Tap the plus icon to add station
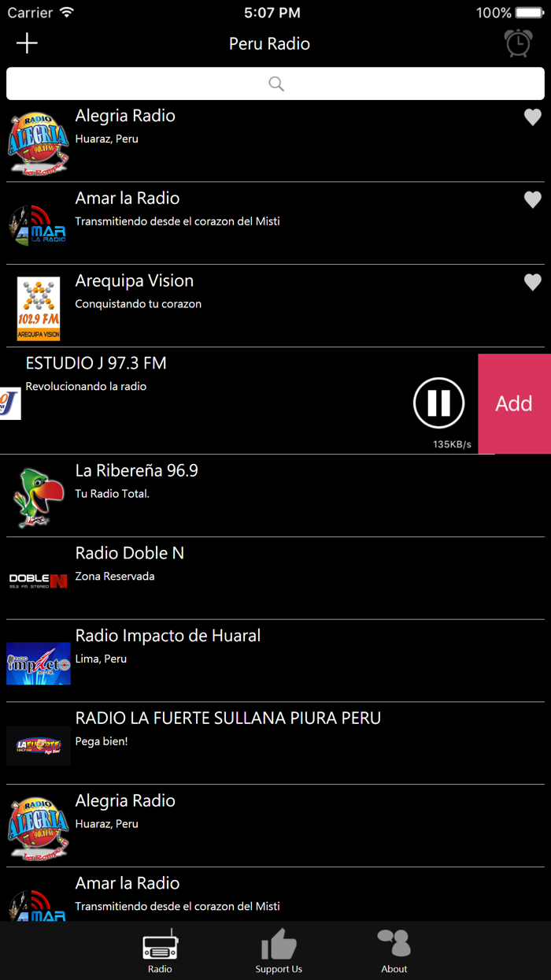The height and width of the screenshot is (980, 551). (x=27, y=43)
